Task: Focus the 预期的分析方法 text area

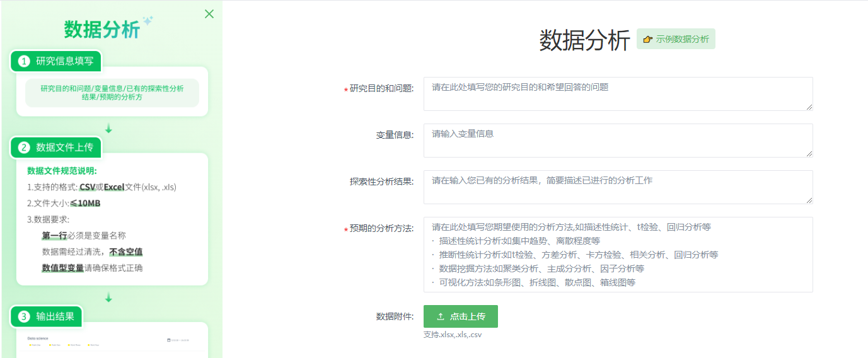Action: tap(618, 255)
